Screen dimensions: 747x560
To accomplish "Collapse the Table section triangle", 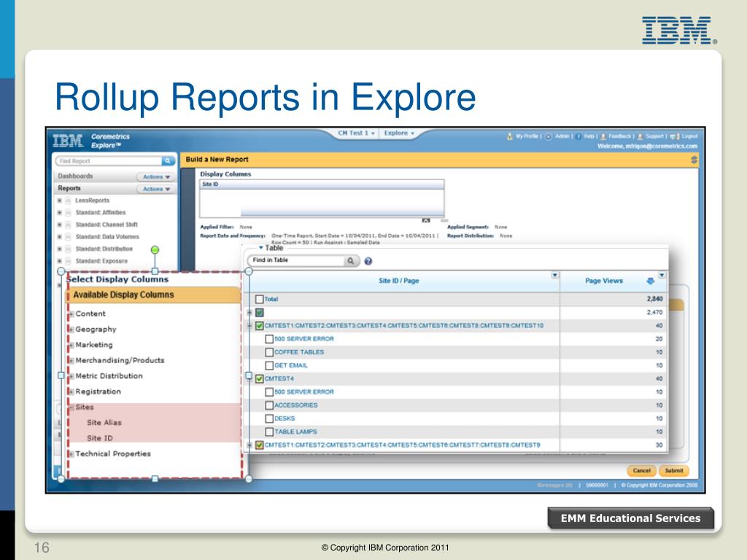I will (260, 248).
